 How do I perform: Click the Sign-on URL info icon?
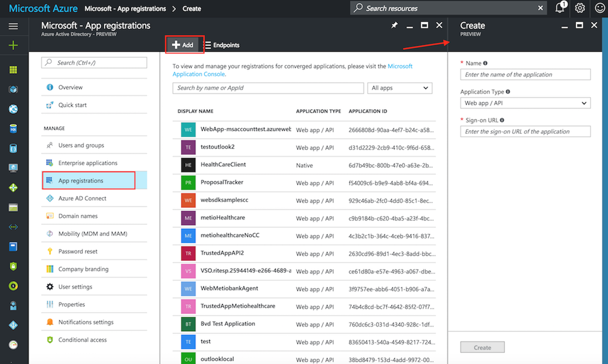502,120
